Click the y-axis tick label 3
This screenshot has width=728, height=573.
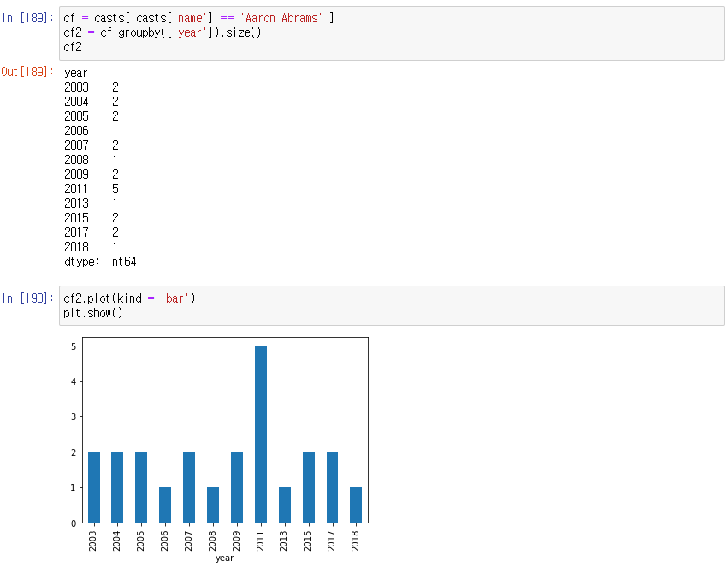(x=74, y=416)
